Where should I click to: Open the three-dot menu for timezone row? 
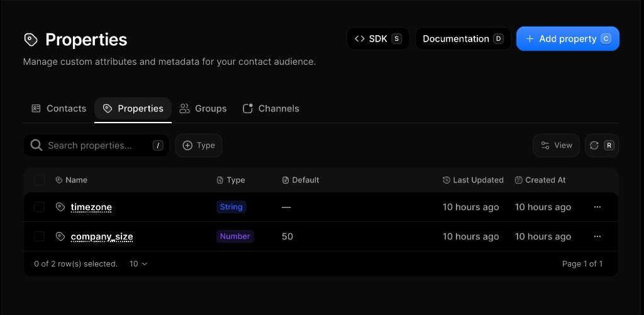(597, 207)
